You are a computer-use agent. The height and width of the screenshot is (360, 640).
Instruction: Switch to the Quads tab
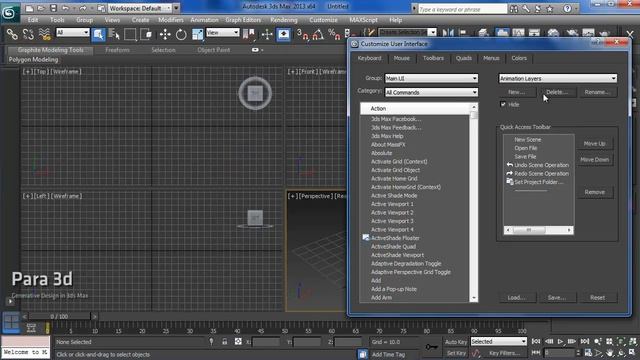coord(464,58)
